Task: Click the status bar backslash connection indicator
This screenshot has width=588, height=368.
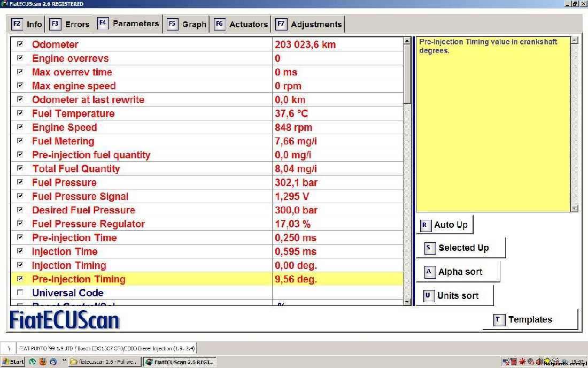Action: [9, 349]
